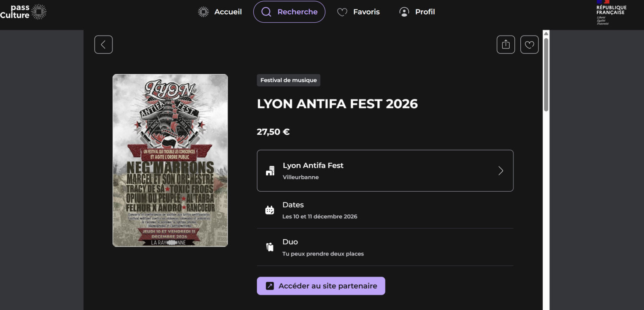
Task: Click the text Tu peux prendre deux places
Action: point(323,254)
